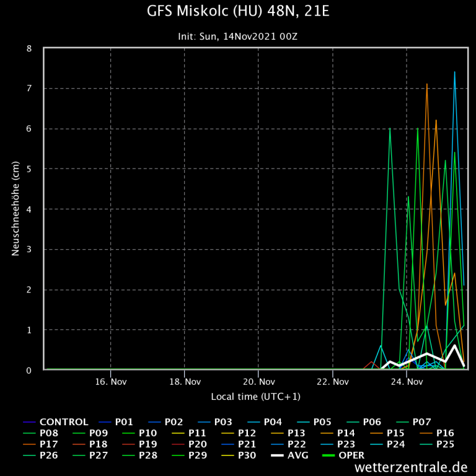
Task: Click the Neuschneehöhe (cm) y-axis title
Action: [16, 208]
